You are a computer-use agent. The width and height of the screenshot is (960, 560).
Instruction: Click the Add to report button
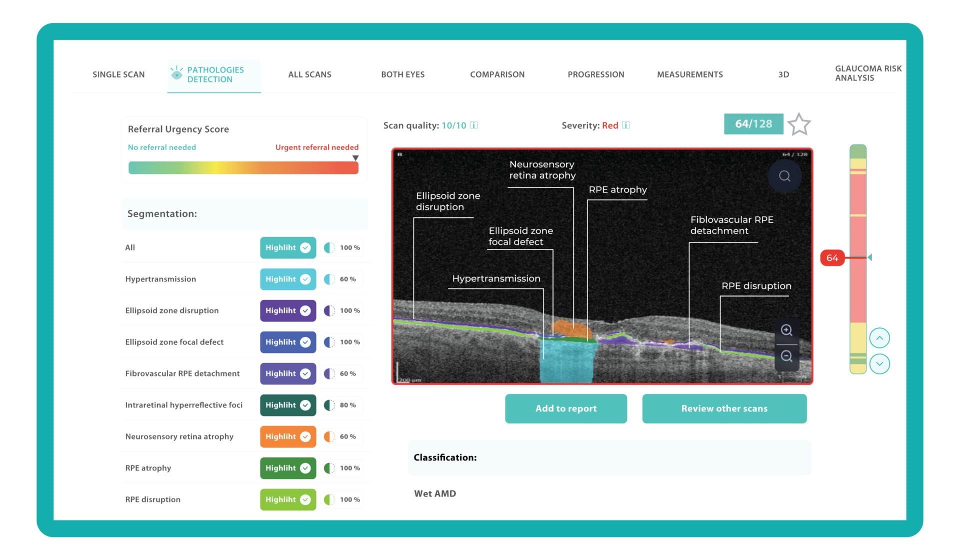click(x=565, y=408)
